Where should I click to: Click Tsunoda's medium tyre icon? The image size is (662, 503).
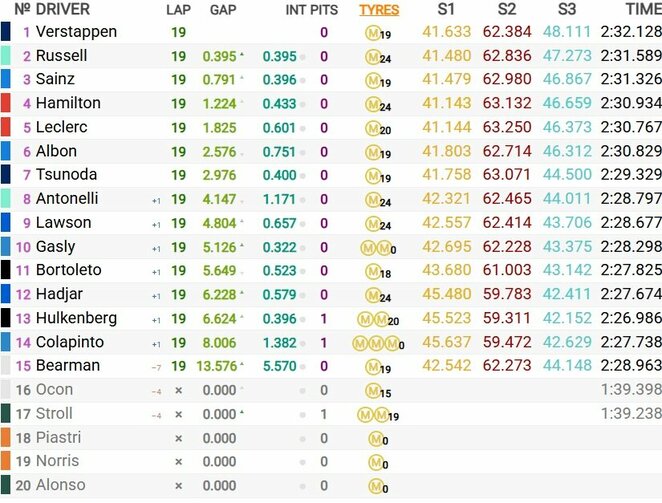pyautogui.click(x=372, y=175)
